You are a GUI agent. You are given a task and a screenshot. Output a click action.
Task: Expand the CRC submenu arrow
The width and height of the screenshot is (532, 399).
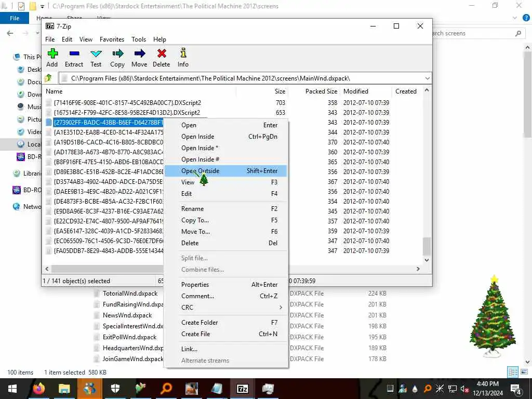[x=281, y=308]
